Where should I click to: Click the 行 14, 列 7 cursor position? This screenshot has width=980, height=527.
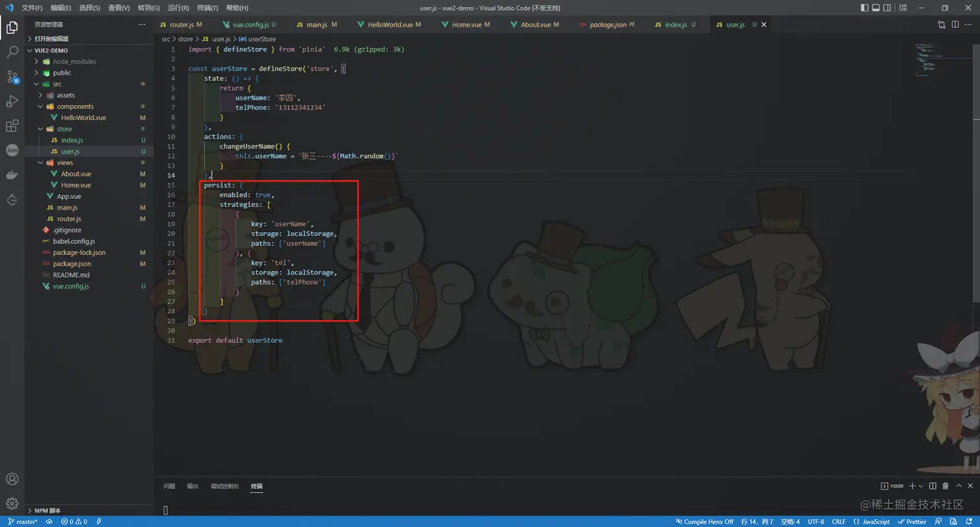click(757, 521)
